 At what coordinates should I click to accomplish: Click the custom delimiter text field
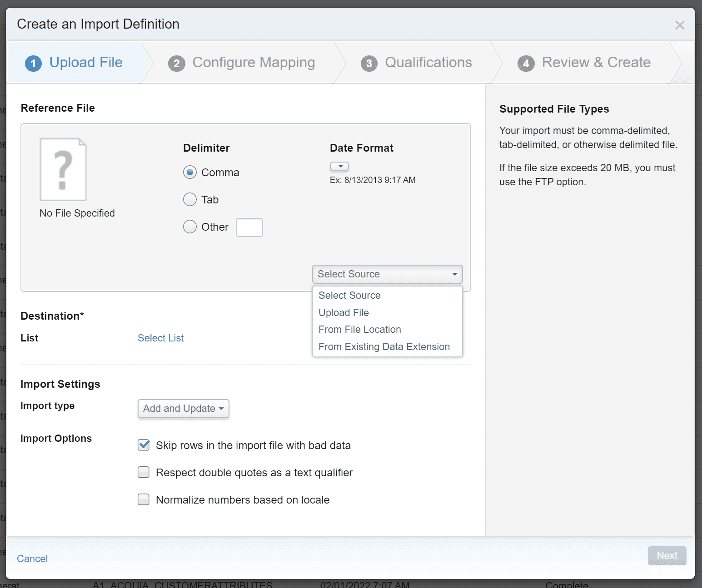(x=249, y=227)
